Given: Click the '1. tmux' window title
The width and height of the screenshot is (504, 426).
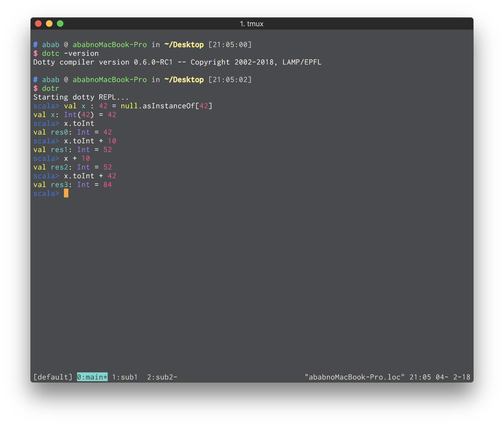Looking at the screenshot, I should pos(252,24).
